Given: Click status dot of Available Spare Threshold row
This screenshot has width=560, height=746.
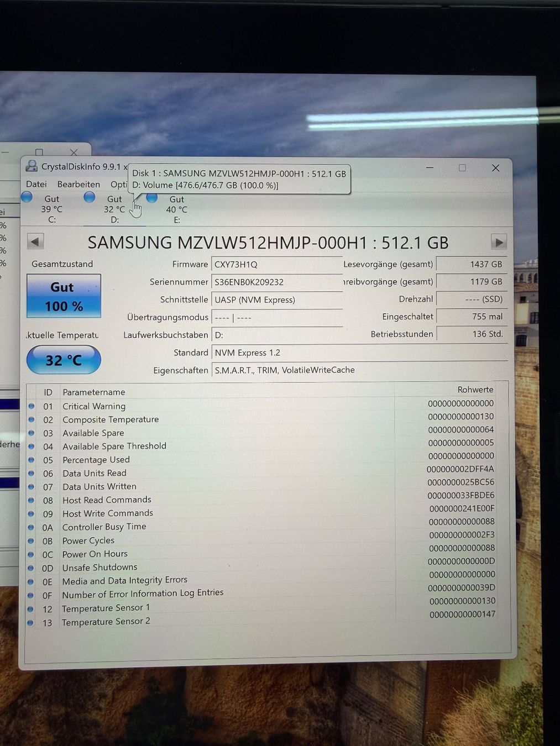Looking at the screenshot, I should pos(32,446).
